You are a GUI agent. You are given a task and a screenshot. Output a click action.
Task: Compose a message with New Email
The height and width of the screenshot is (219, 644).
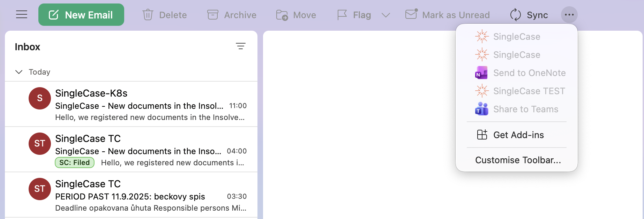click(81, 15)
